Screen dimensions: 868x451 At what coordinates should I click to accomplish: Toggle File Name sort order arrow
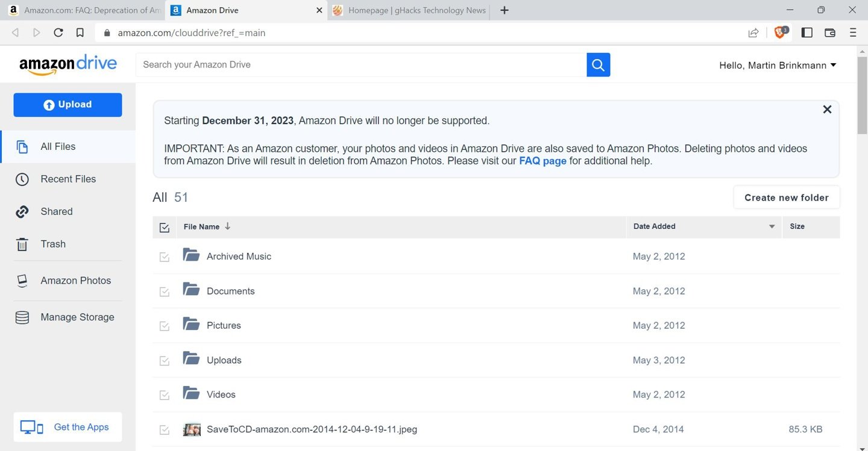click(227, 226)
